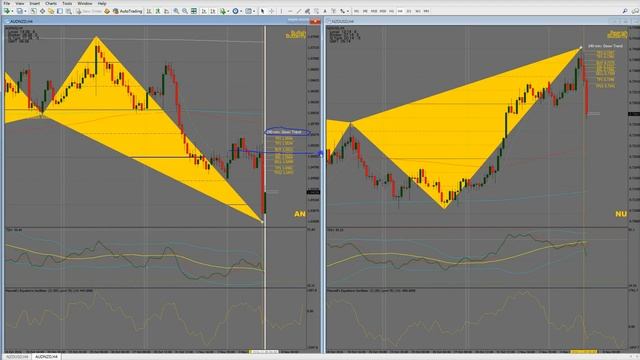Select the MN monthly timeframe
This screenshot has height=360, width=640.
(x=427, y=11)
